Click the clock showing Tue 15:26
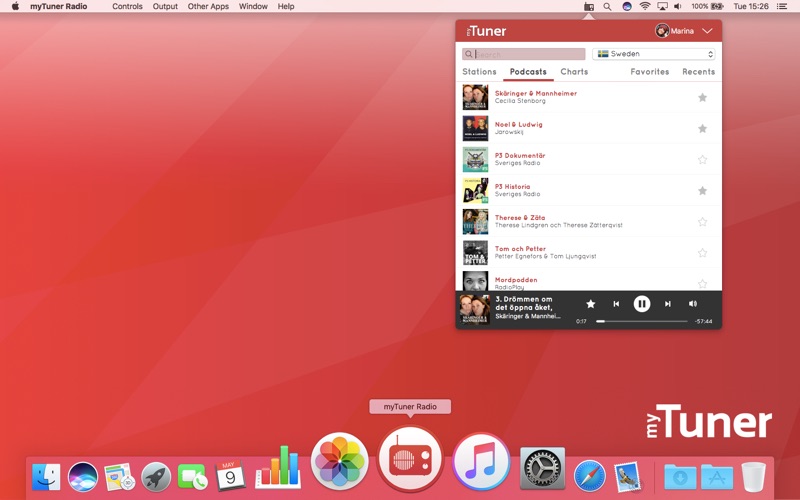Image resolution: width=800 pixels, height=500 pixels. (x=751, y=7)
